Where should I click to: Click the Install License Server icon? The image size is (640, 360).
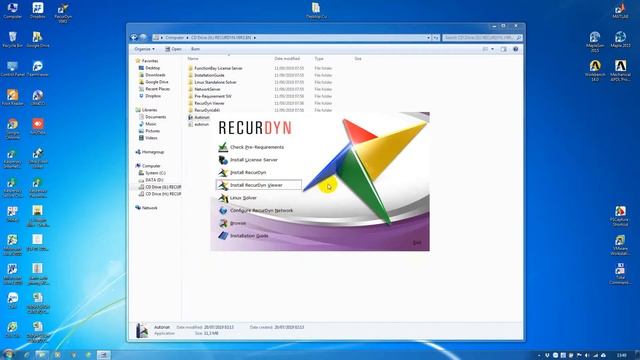click(223, 160)
